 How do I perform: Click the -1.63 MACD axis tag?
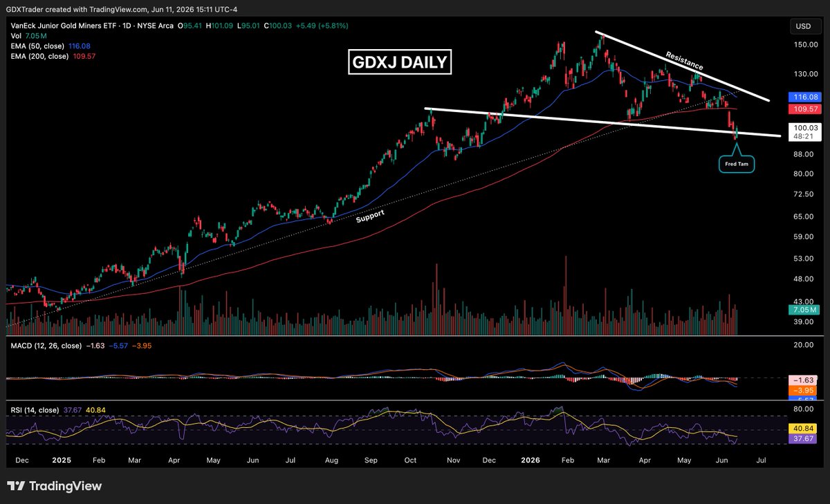point(804,380)
